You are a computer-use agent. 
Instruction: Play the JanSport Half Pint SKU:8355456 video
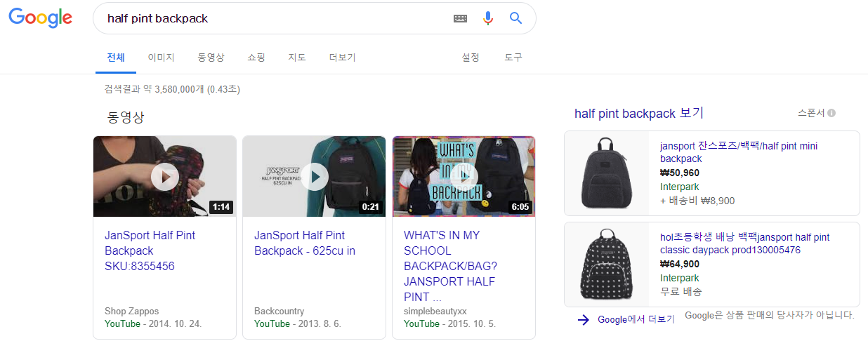point(165,177)
